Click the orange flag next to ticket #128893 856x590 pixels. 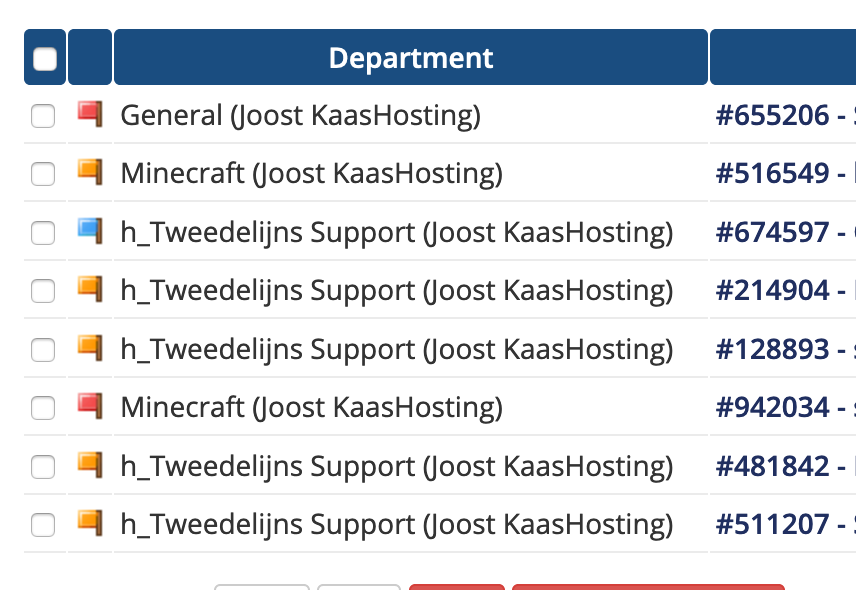coord(90,348)
